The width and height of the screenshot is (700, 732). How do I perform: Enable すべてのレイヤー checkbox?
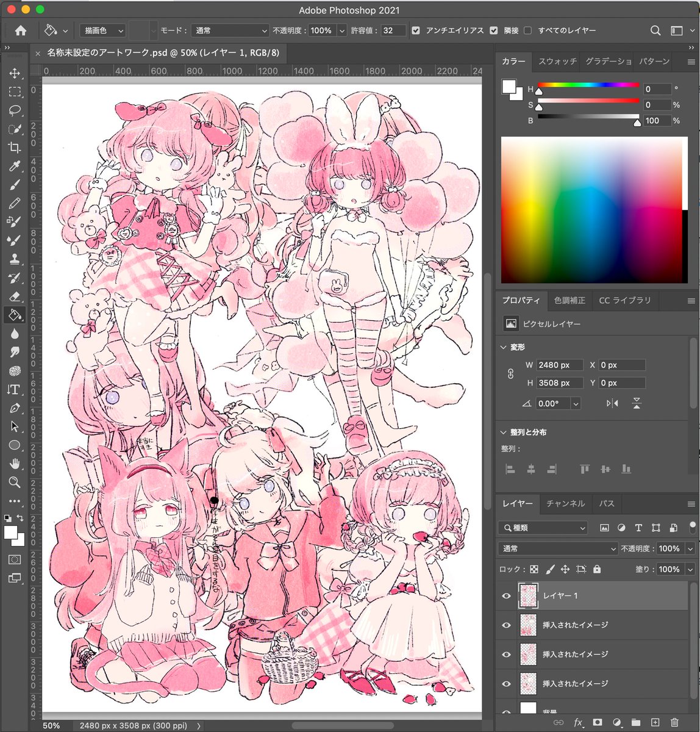click(527, 30)
